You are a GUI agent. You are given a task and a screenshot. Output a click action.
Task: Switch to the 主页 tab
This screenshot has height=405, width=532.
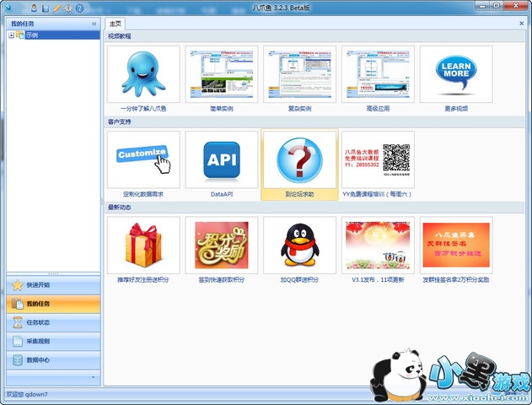(116, 24)
